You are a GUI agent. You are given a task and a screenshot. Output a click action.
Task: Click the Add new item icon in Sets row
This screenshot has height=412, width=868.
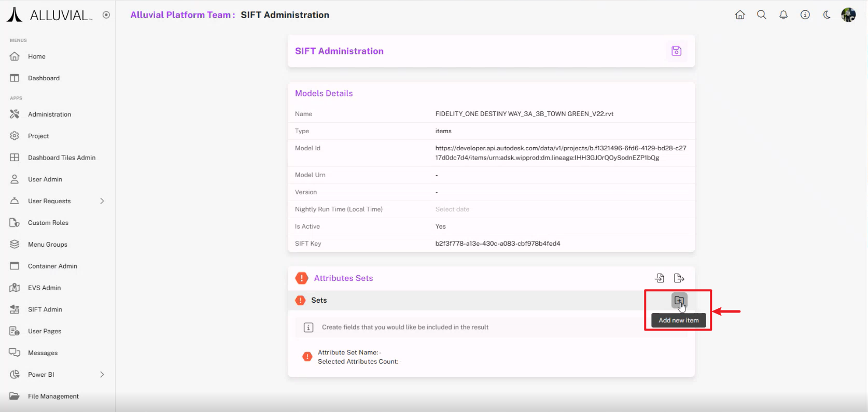(679, 301)
